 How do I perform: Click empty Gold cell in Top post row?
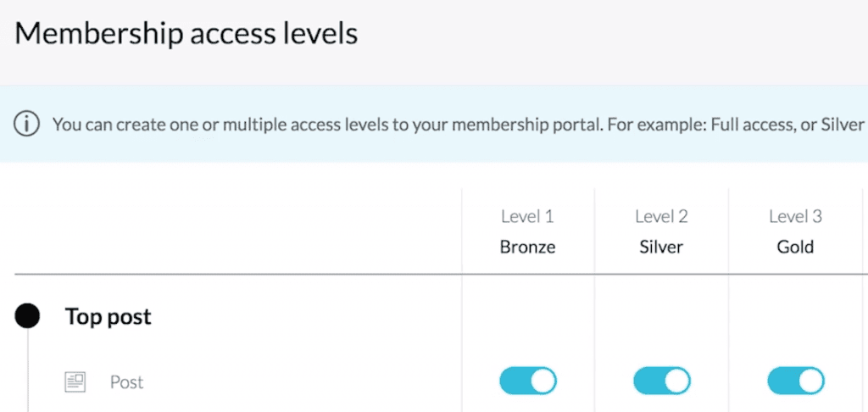[796, 316]
